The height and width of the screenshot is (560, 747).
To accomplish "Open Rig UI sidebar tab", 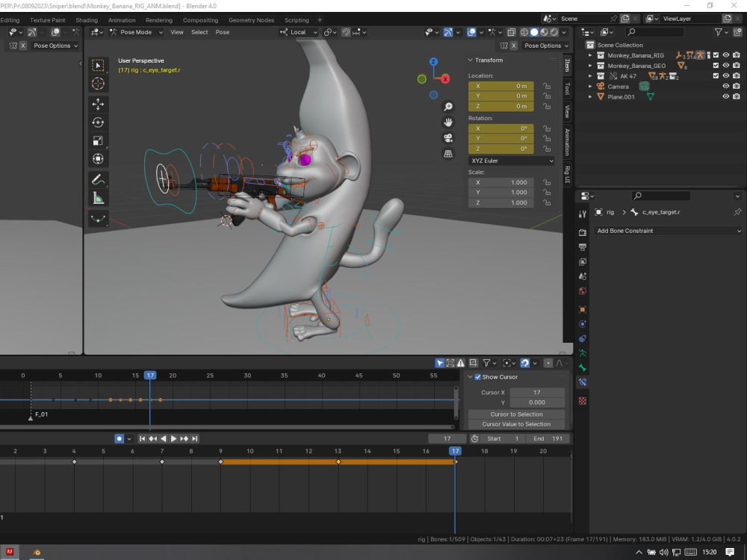I will 568,174.
